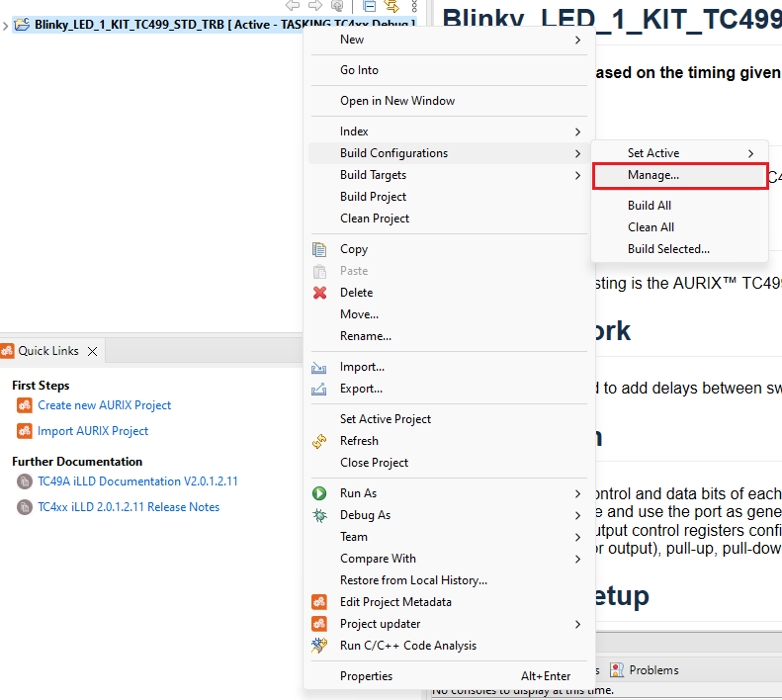Screen dimensions: 782x700
Task: Switch to the Problems tab
Action: coord(645,670)
